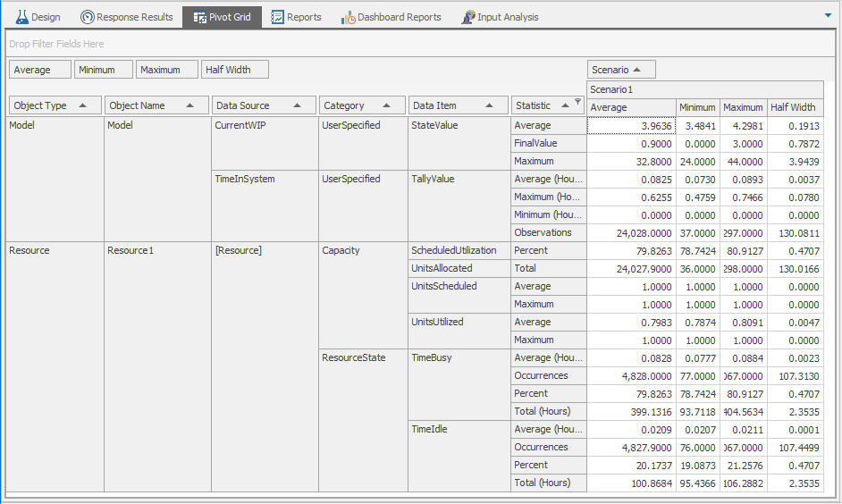842x504 pixels.
Task: Click the 79.8263 ScheduledUtilization average cell
Action: [631, 250]
